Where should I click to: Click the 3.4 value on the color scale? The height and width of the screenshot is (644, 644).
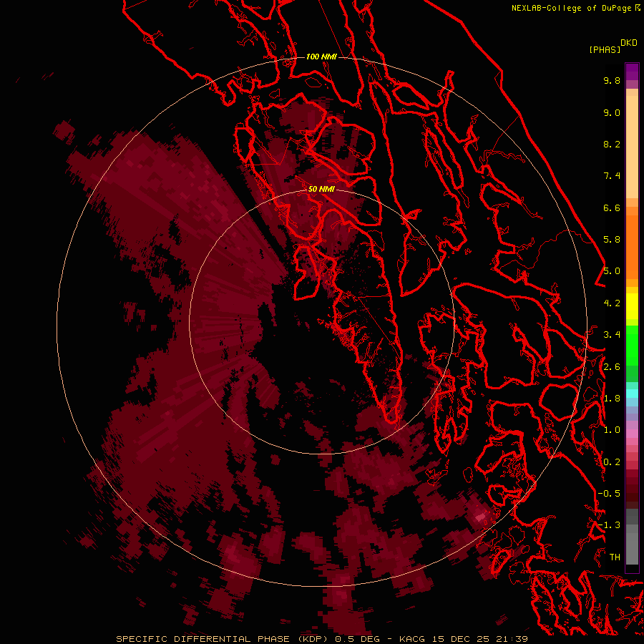click(612, 335)
